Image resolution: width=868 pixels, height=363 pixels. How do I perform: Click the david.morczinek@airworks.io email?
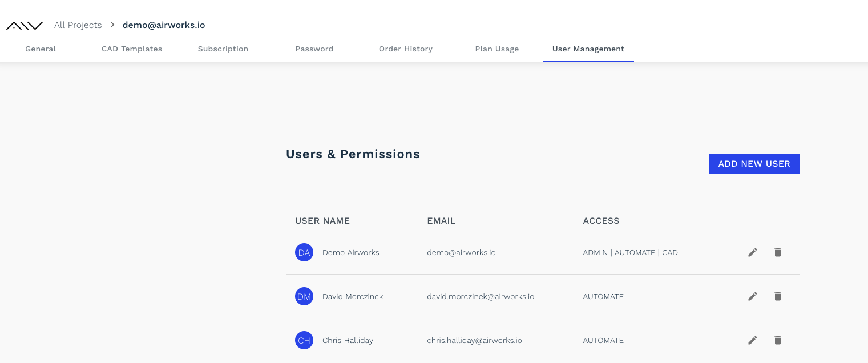tap(481, 296)
